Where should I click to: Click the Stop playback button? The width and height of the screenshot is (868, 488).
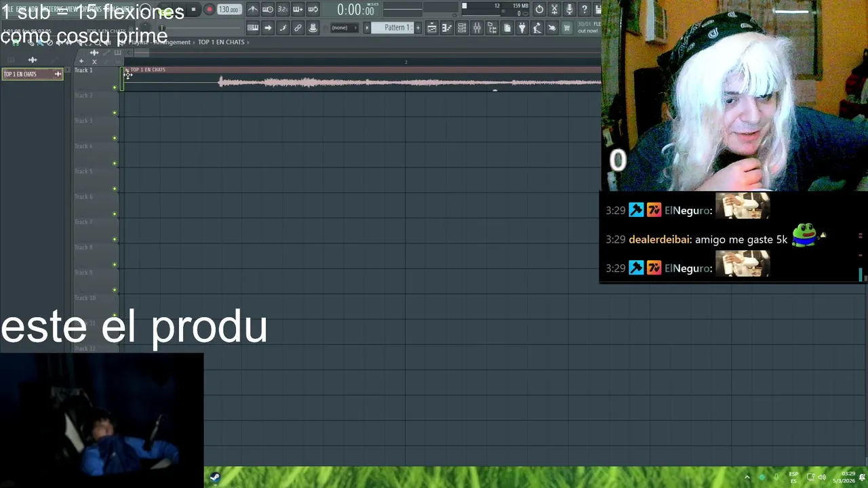click(193, 9)
